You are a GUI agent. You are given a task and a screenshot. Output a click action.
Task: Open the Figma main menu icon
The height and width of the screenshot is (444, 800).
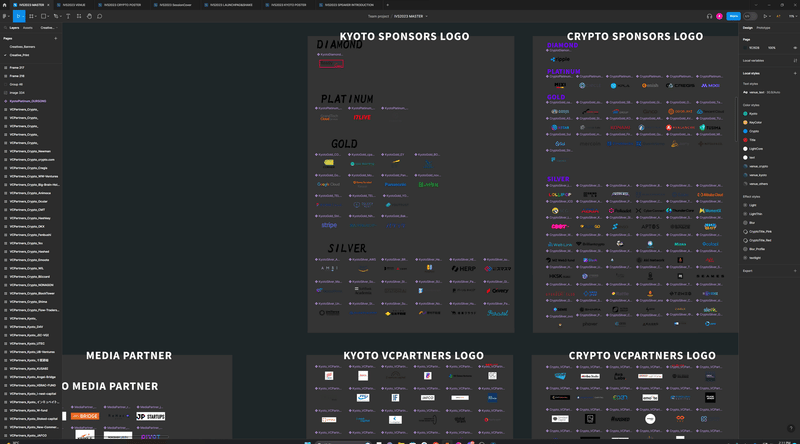click(6, 16)
